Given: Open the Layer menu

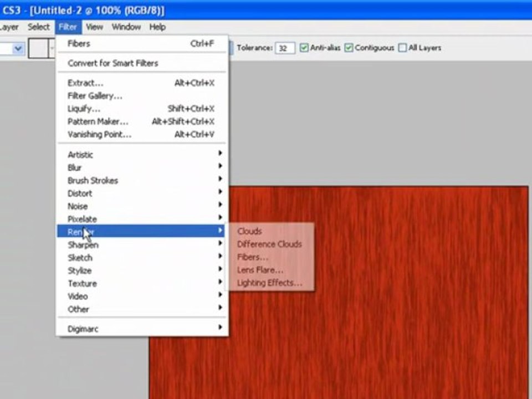Looking at the screenshot, I should pos(9,27).
